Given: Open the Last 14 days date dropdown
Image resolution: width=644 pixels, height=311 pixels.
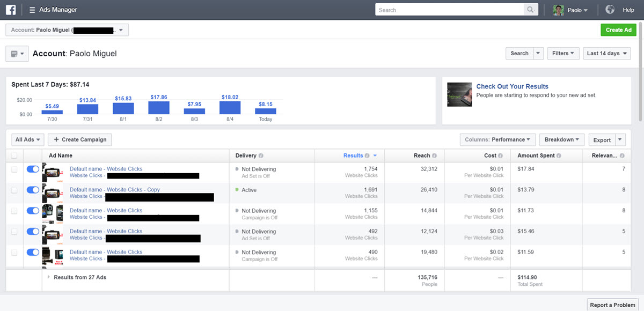Looking at the screenshot, I should click(606, 53).
